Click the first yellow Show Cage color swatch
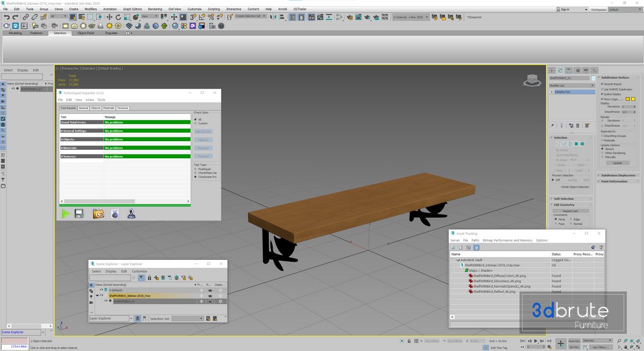Screen dimensions: 644x351 point(627,99)
